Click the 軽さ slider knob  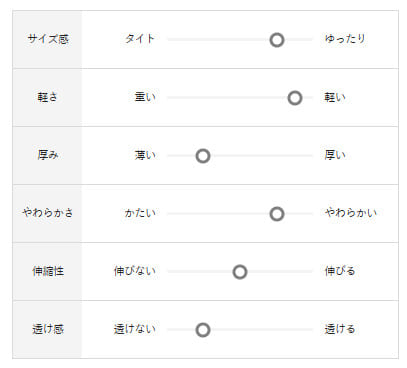(x=295, y=98)
